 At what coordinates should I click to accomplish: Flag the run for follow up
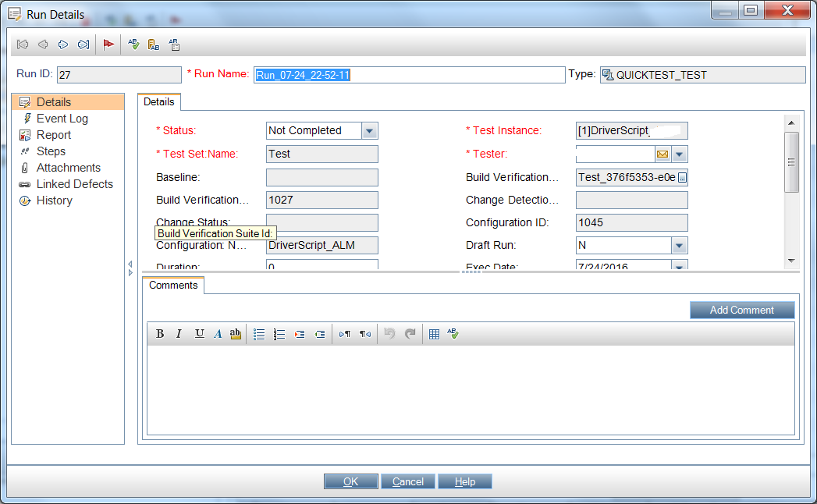pyautogui.click(x=108, y=44)
